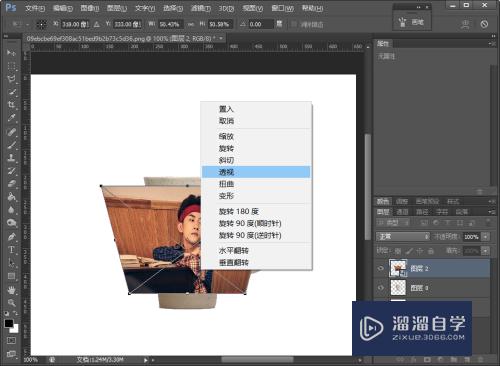Select the Rectangular Marquee tool
The height and width of the screenshot is (366, 500).
11,66
